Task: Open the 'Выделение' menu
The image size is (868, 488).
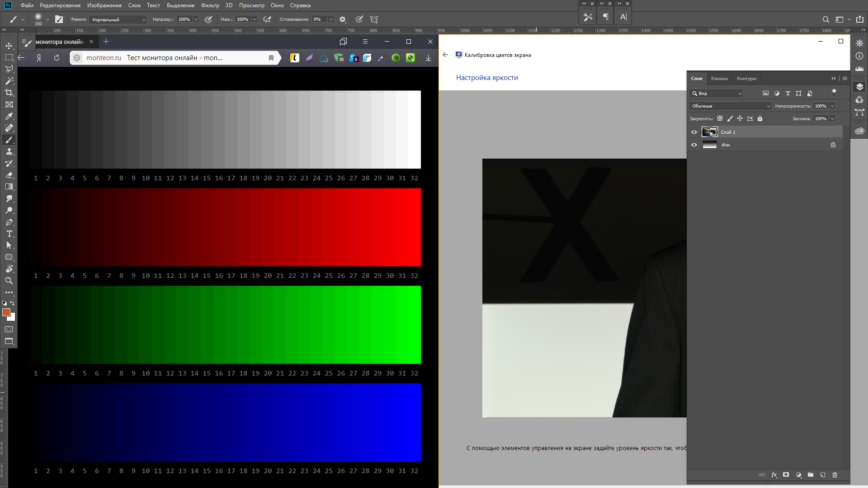Action: [180, 5]
